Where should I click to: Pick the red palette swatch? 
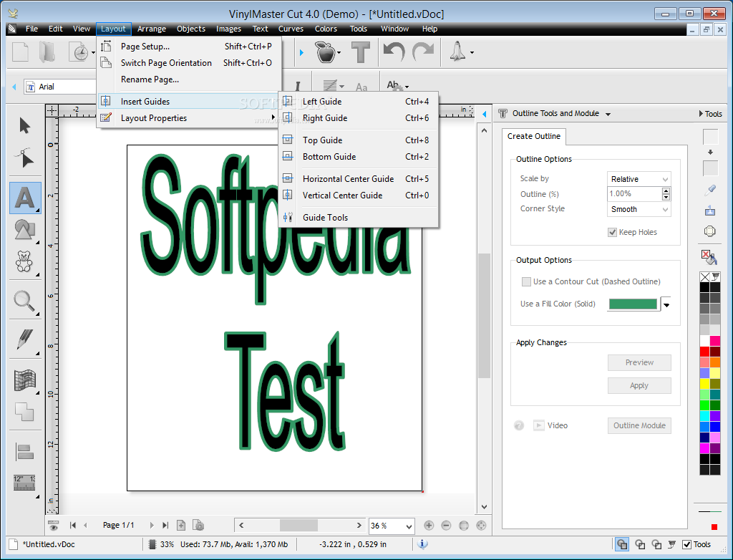(x=704, y=352)
